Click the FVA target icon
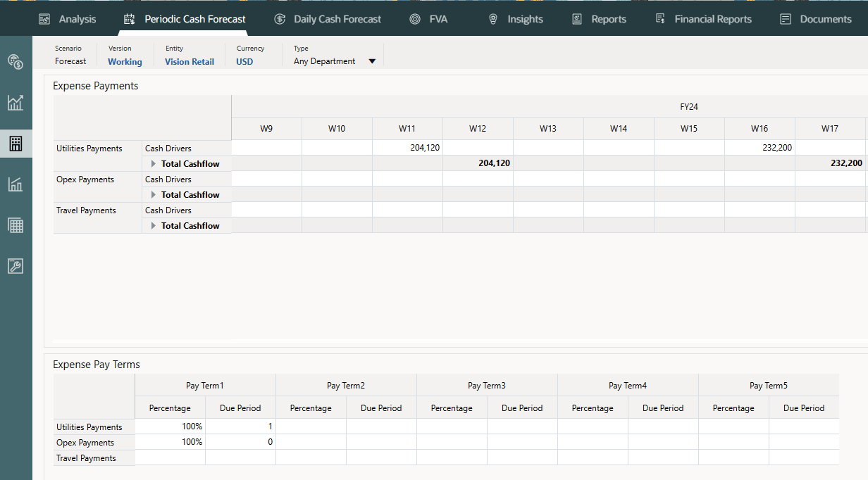 [415, 19]
